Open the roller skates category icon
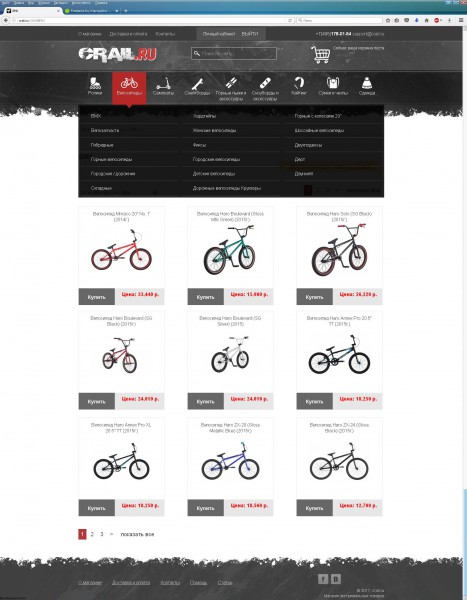This screenshot has width=467, height=600. [95, 83]
